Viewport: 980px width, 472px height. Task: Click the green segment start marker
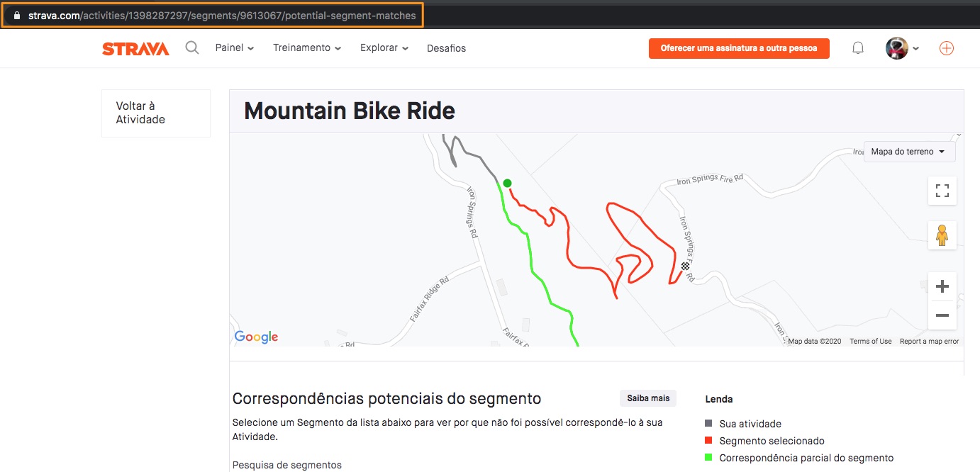coord(507,184)
